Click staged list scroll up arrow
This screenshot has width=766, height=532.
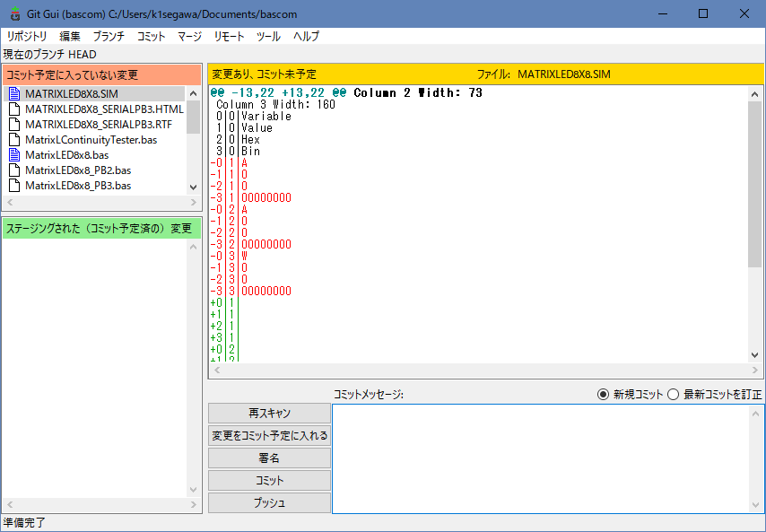point(193,248)
